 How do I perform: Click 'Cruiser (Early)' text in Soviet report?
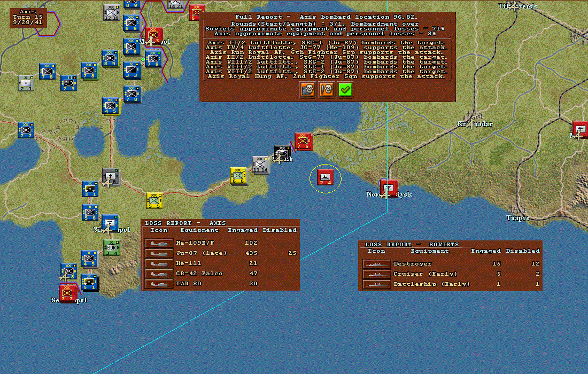click(x=425, y=274)
